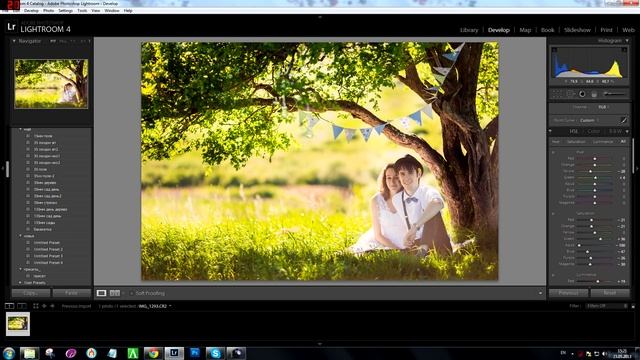Open the Help menu
Screen dimensions: 640x360
[128, 11]
